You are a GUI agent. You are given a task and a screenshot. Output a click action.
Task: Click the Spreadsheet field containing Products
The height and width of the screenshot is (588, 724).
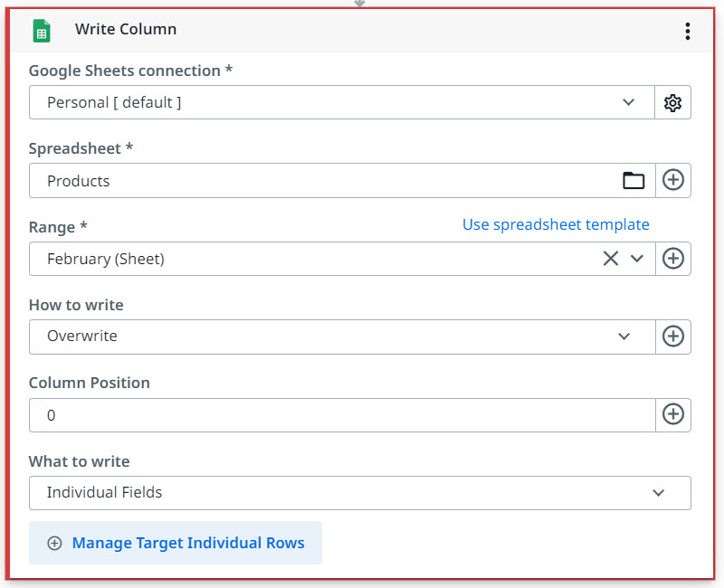coord(317,181)
